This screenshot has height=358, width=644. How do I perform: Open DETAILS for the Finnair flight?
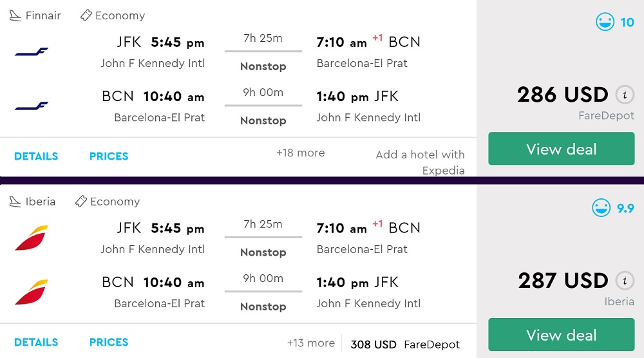(x=36, y=156)
